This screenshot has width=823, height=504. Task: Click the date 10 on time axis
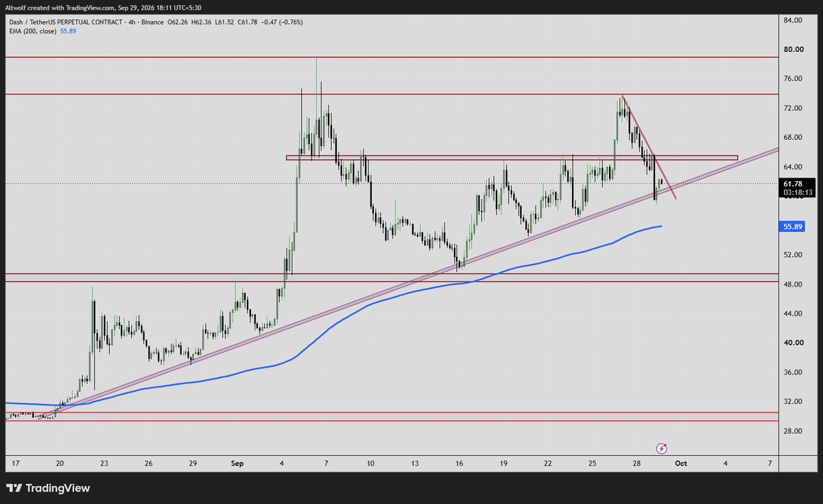370,464
